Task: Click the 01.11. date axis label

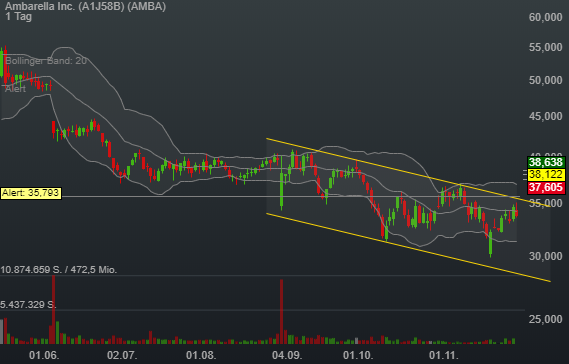Action: (443, 355)
